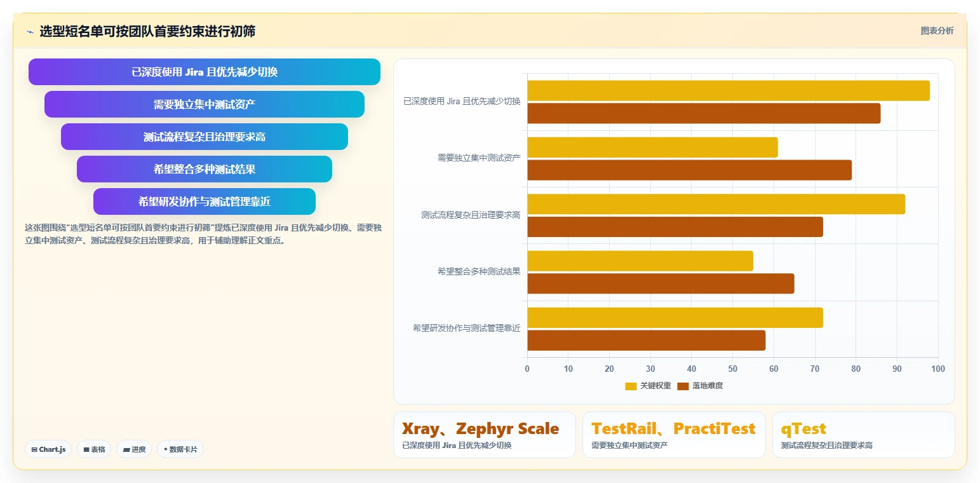Click chart axis label 希望整合多种测试结果
The height and width of the screenshot is (483, 980).
[x=479, y=271]
